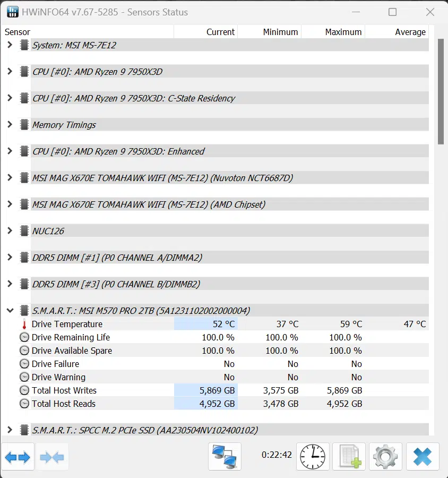Click chip icon beside DDR5 DIMM [#1]
448x478 pixels.
[24, 258]
